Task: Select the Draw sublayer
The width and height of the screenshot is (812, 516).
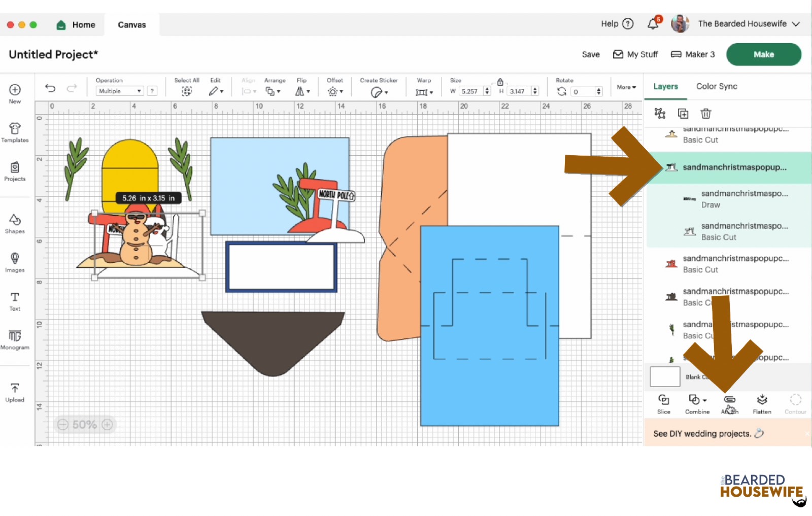Action: click(729, 199)
